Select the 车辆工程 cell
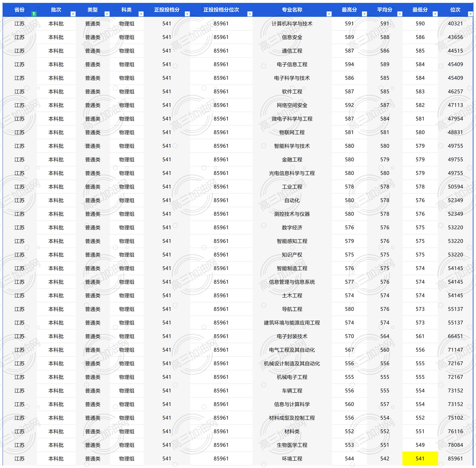 292,391
